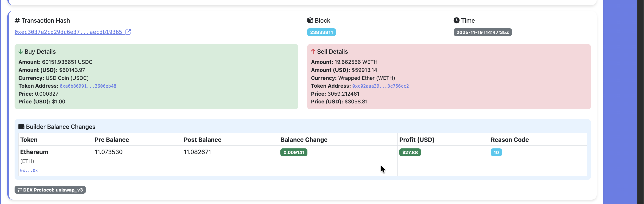Click the profit badge $27.88

point(410,152)
